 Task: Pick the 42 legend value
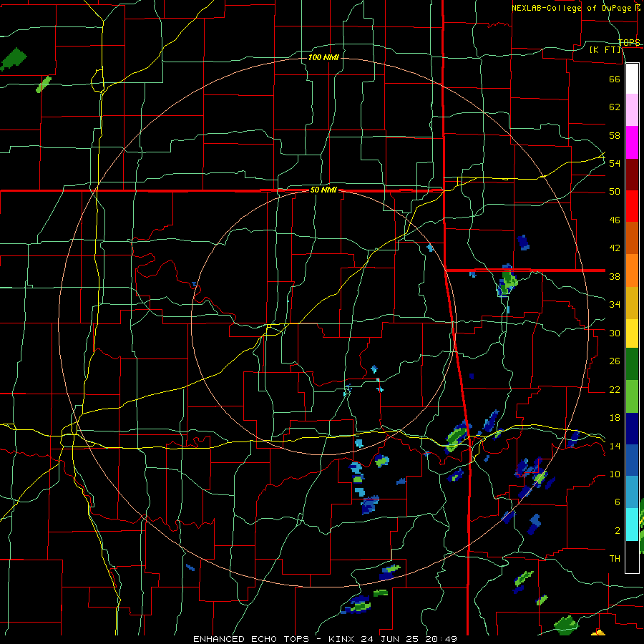point(615,248)
